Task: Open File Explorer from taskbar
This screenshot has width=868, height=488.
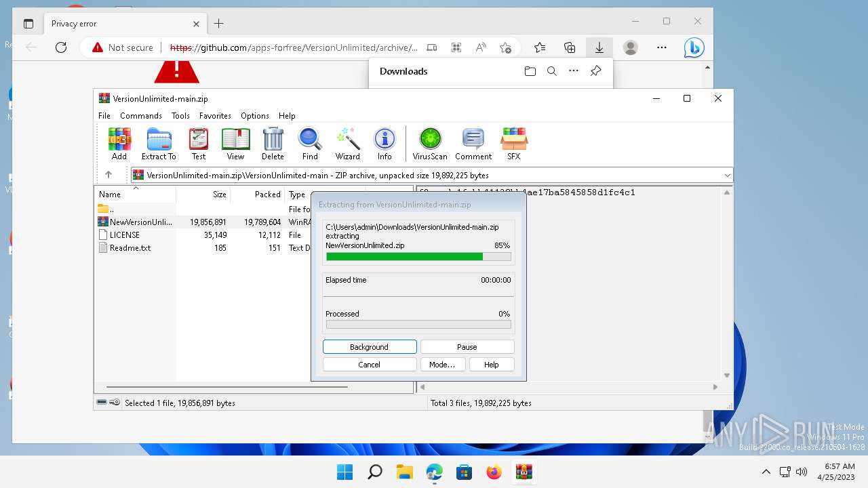Action: click(x=405, y=472)
